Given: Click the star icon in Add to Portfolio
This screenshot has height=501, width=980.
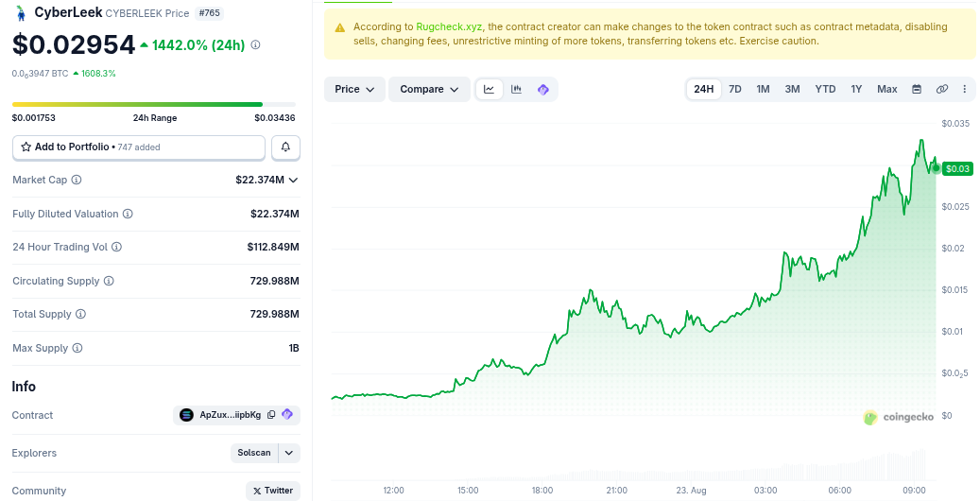Looking at the screenshot, I should [x=26, y=147].
